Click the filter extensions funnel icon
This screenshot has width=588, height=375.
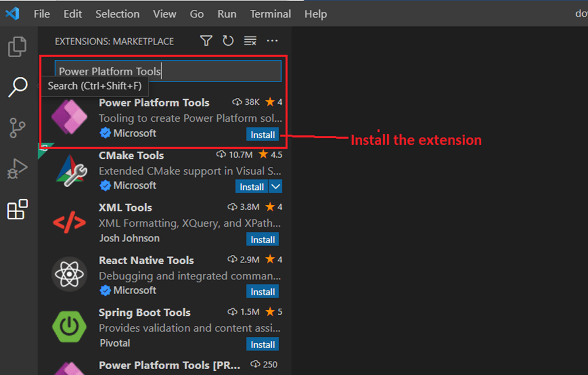tap(206, 40)
